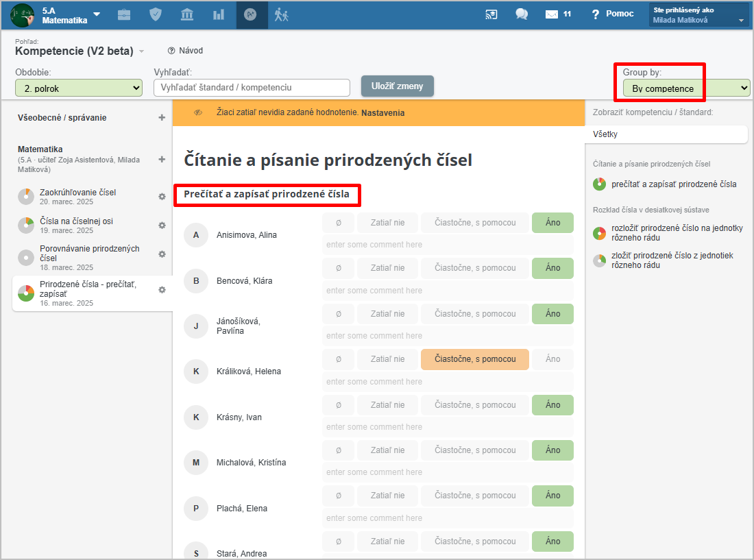Set Králiková, Helena to Zatiaľ nie
Viewport: 754px width, 560px height.
pyautogui.click(x=387, y=359)
